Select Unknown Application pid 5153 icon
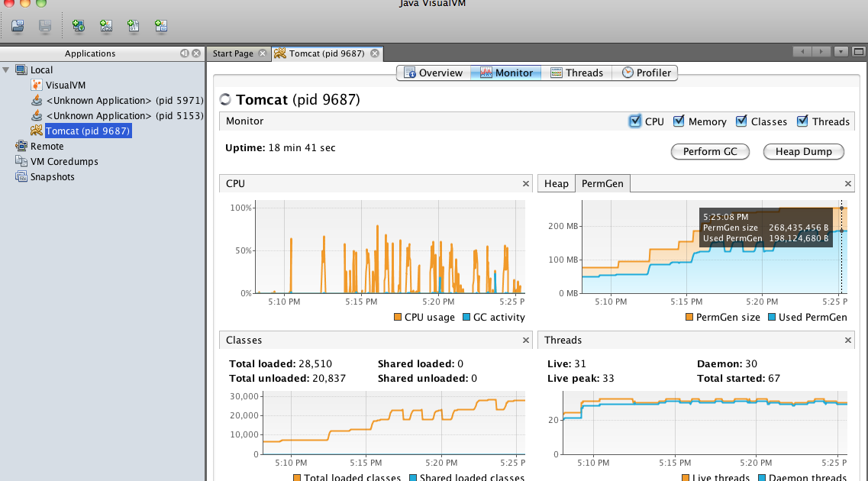This screenshot has width=868, height=481. click(37, 115)
